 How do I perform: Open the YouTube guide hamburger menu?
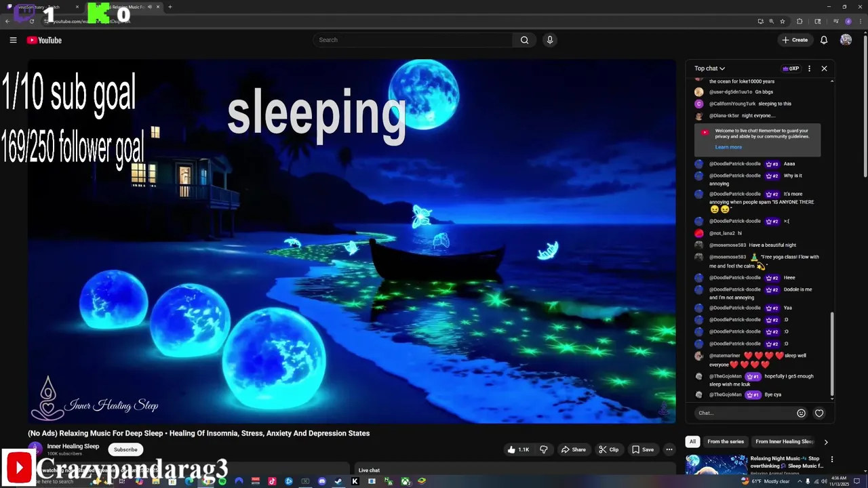(x=13, y=40)
